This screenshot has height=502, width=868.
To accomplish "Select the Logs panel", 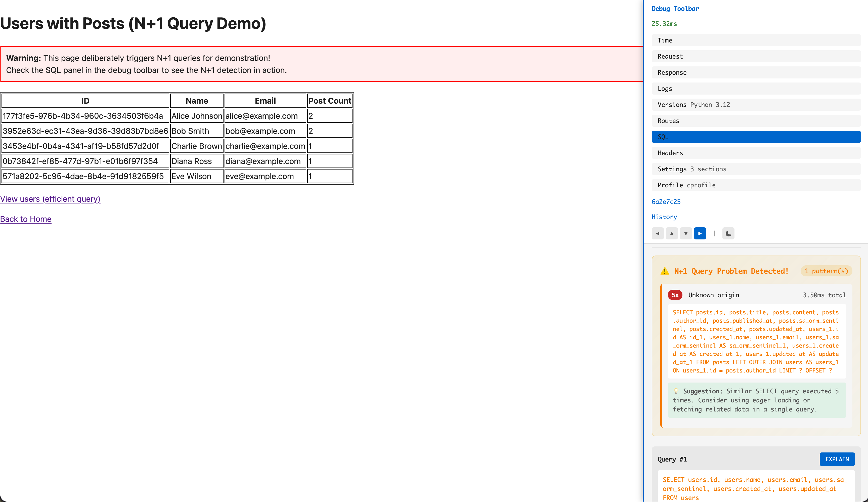I will pyautogui.click(x=756, y=89).
